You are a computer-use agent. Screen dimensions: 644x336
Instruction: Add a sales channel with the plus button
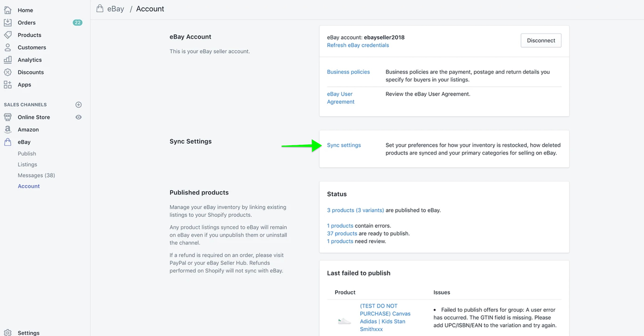(x=78, y=105)
